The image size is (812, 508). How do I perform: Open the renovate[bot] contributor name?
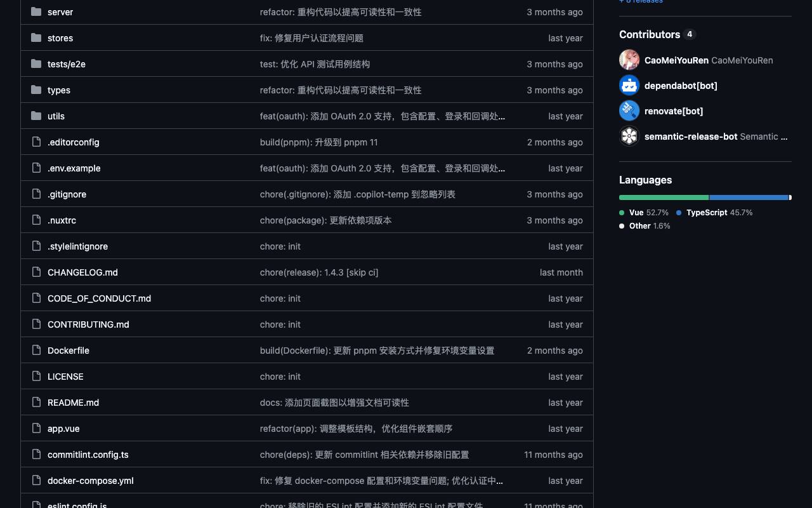tap(674, 111)
